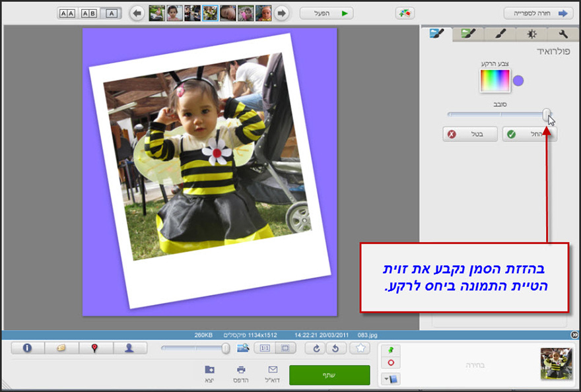Open the image information panel
This screenshot has width=581, height=392.
[x=27, y=348]
